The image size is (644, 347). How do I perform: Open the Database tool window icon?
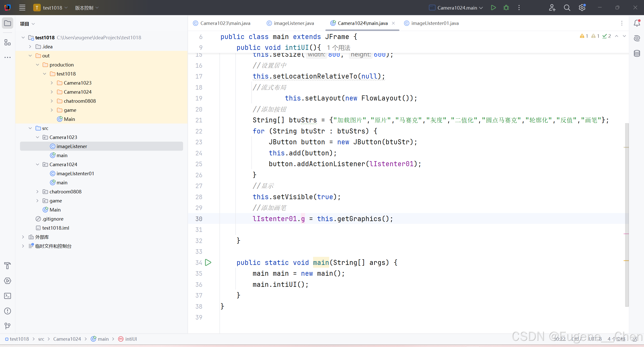(x=637, y=53)
